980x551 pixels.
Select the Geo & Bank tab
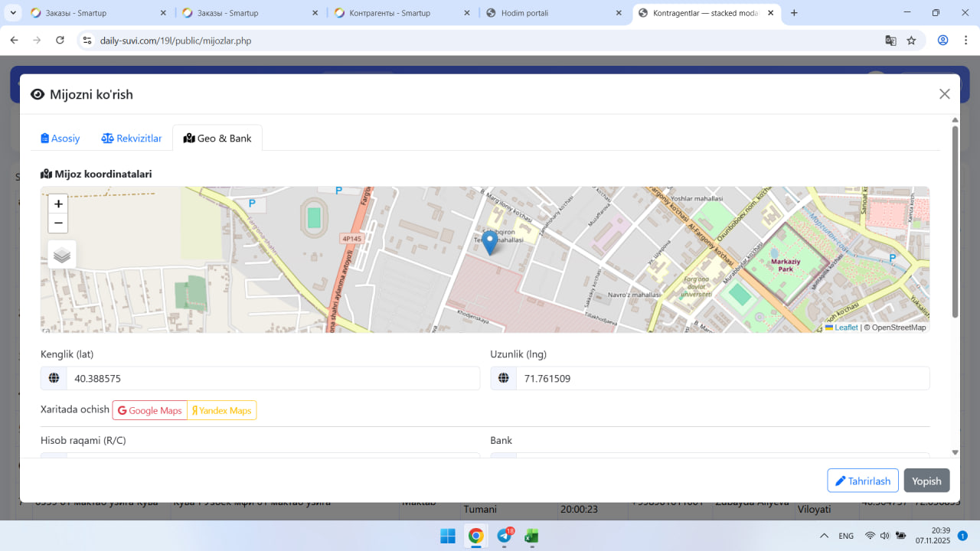[217, 139]
